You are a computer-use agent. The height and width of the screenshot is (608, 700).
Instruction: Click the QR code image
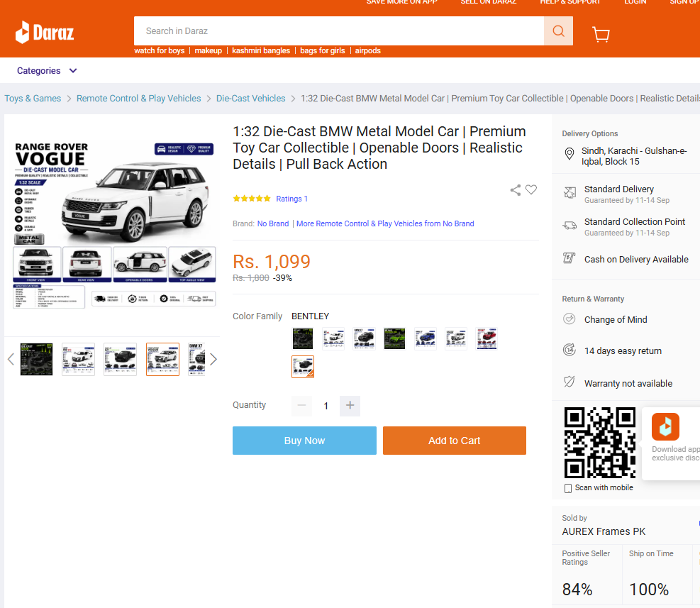point(599,443)
